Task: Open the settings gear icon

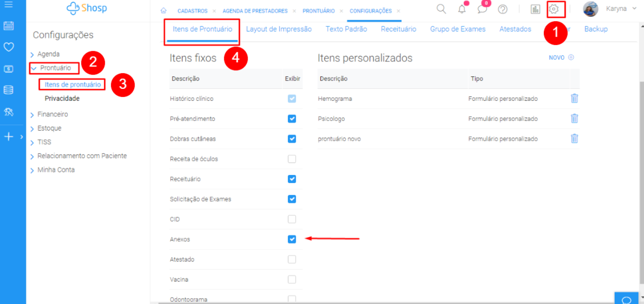Action: pyautogui.click(x=554, y=9)
